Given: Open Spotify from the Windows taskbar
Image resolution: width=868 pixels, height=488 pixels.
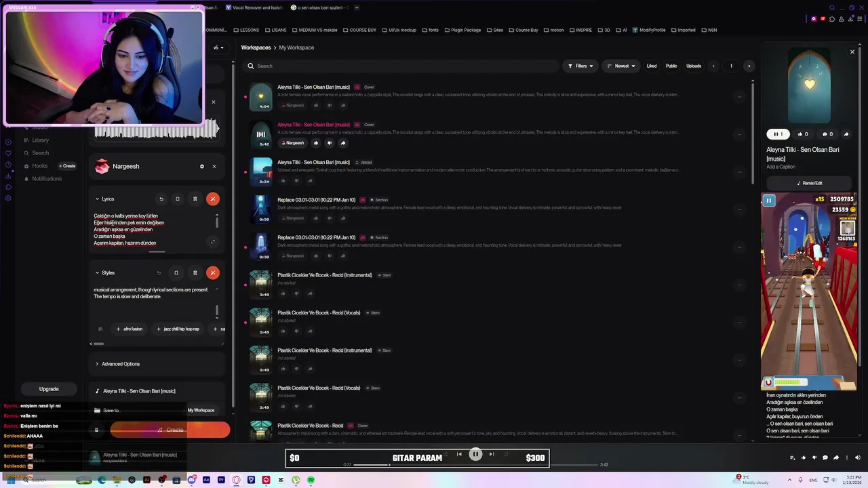Looking at the screenshot, I should (x=311, y=480).
